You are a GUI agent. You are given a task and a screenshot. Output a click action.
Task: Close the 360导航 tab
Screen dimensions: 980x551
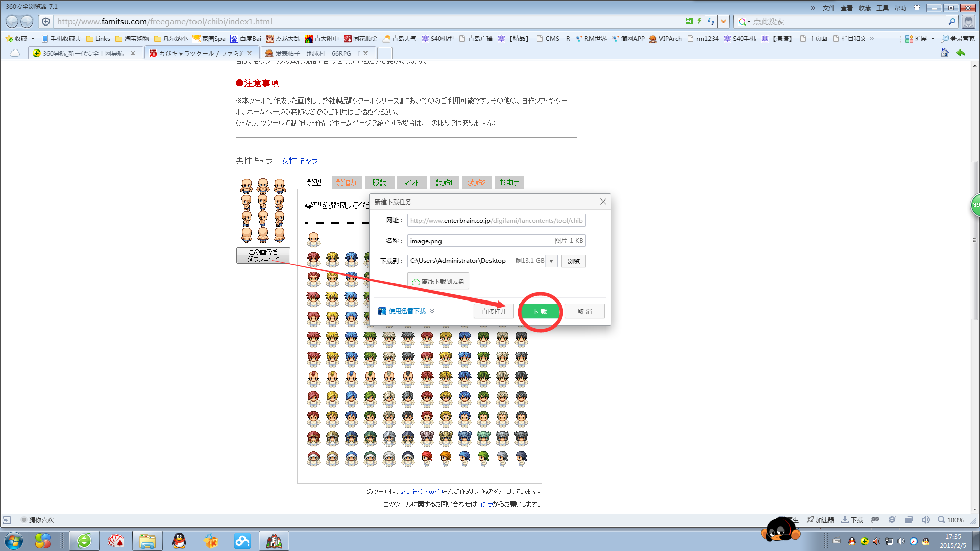pyautogui.click(x=133, y=53)
